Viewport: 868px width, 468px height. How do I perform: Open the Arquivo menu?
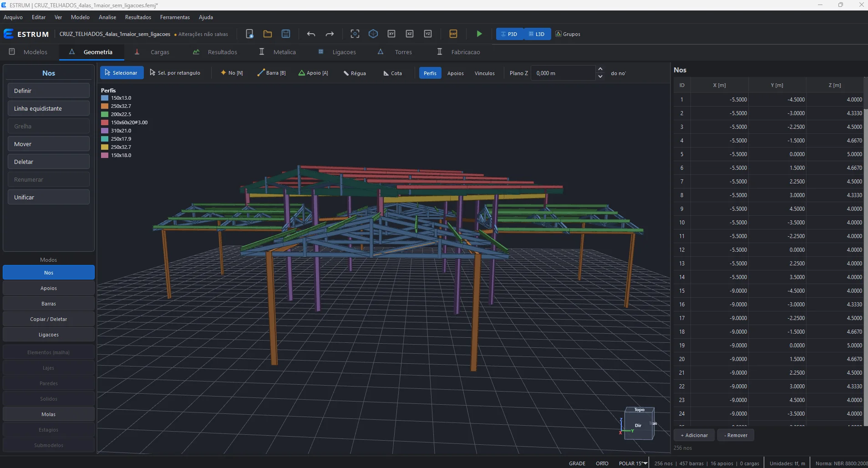pos(13,17)
